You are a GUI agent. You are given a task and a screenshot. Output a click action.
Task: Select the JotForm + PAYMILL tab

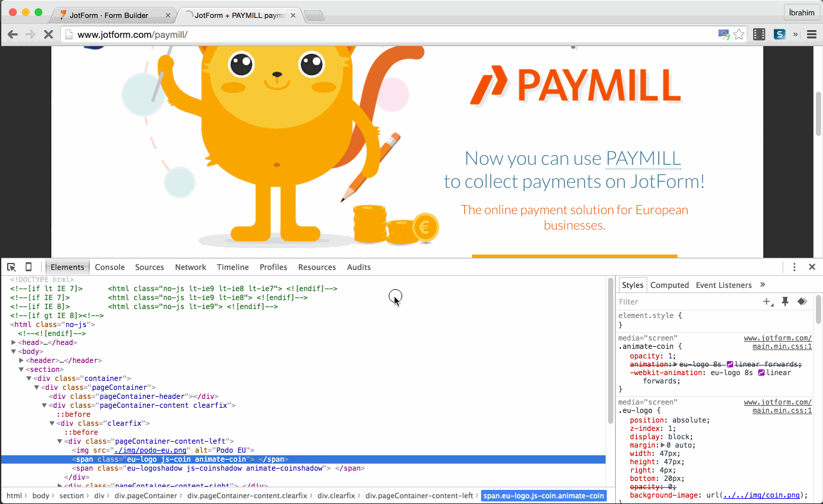click(240, 15)
